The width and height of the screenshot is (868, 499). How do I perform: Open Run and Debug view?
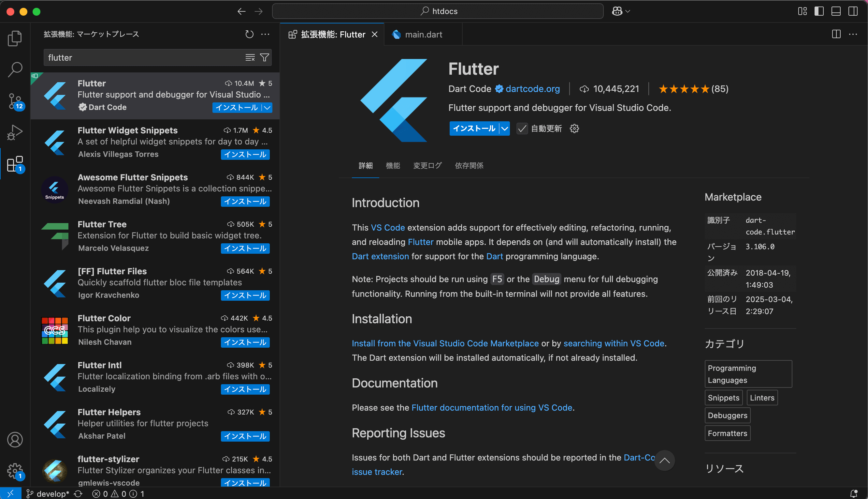point(15,133)
